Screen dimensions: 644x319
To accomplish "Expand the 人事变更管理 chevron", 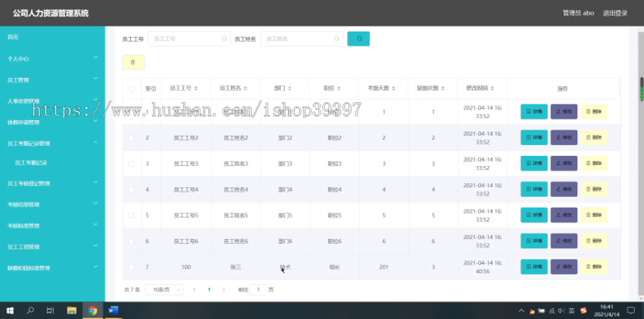I will point(95,99).
